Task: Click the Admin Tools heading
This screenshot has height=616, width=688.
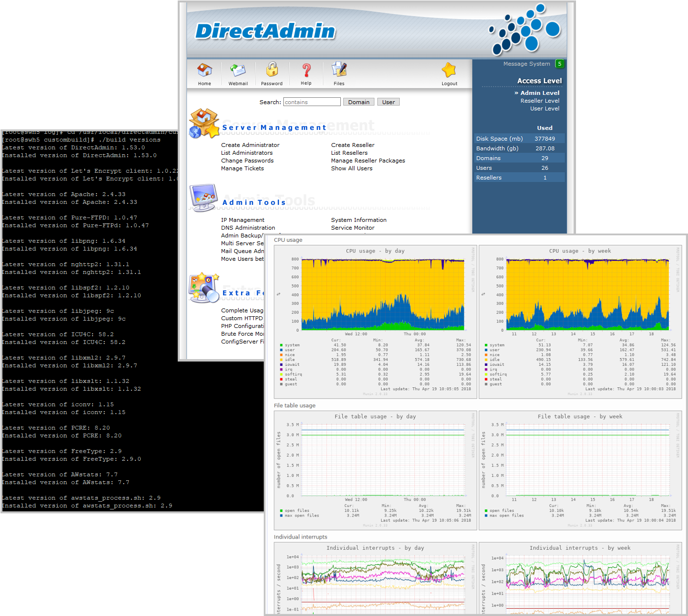Action: click(x=254, y=202)
